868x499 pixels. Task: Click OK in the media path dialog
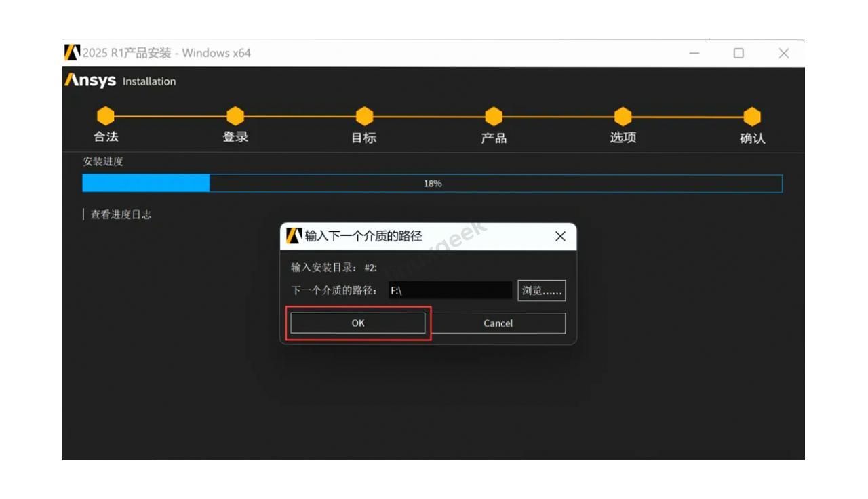coord(358,323)
